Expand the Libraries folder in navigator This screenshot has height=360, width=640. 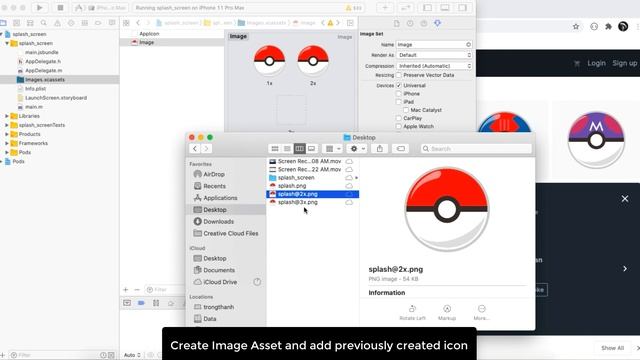click(x=7, y=116)
